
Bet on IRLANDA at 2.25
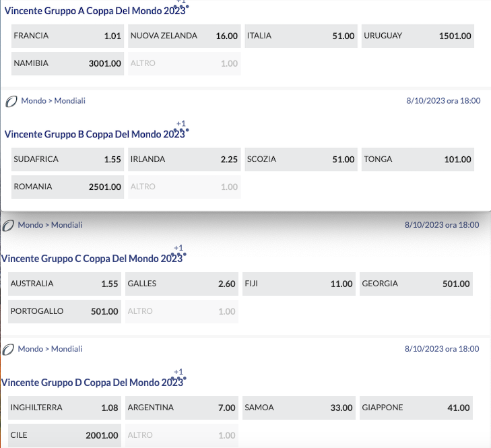click(184, 160)
